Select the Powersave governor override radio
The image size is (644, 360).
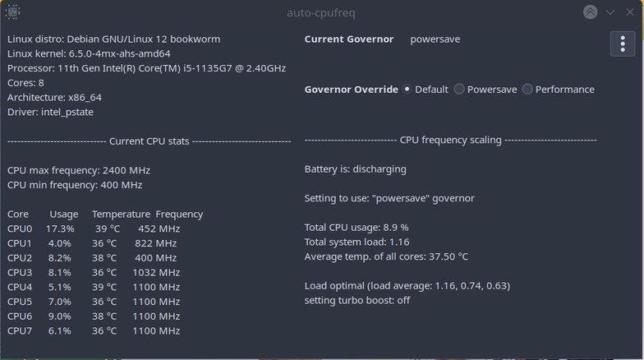point(459,89)
